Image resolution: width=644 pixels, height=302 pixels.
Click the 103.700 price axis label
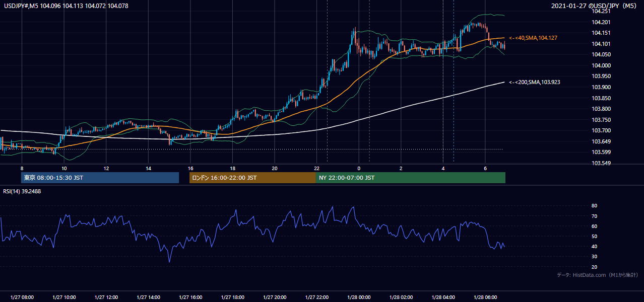(601, 130)
